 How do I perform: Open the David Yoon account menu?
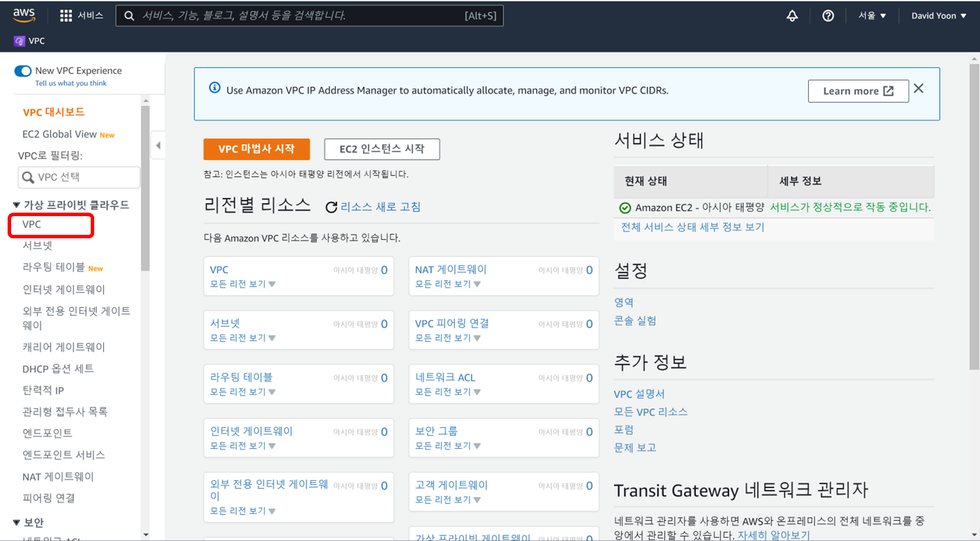[938, 16]
